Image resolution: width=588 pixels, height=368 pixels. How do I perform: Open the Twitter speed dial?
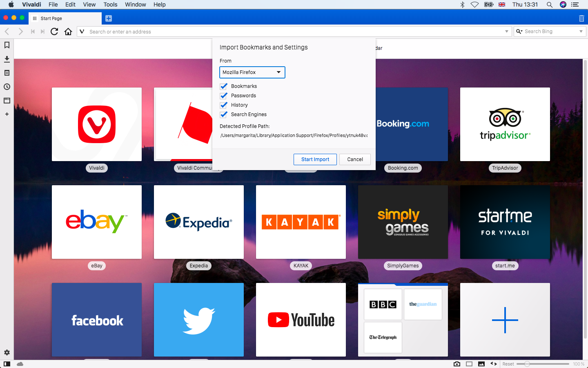coord(199,320)
